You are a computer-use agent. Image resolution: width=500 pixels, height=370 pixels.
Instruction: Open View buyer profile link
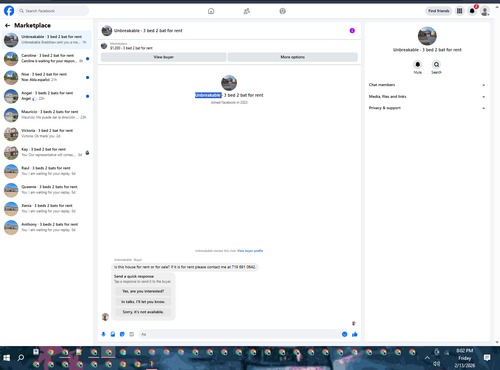[250, 251]
